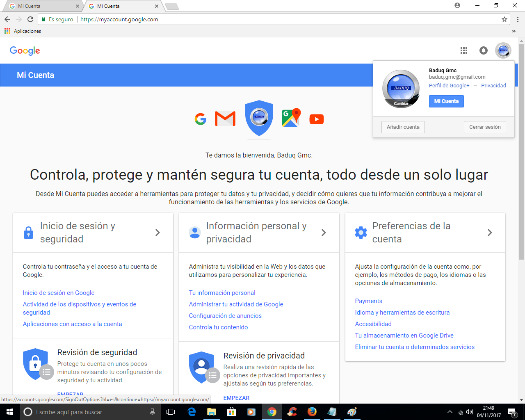Viewport: 525px width, 420px height.
Task: Click the YouTube icon
Action: (316, 119)
